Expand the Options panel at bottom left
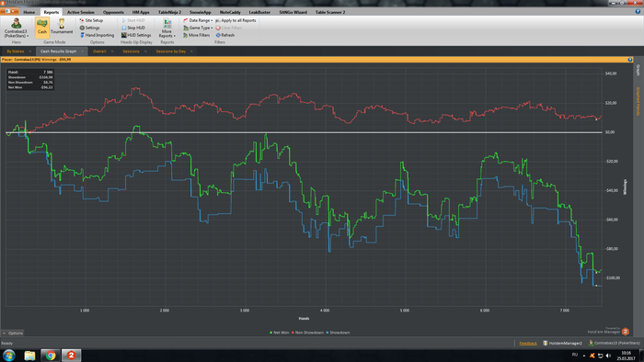 pos(13,333)
